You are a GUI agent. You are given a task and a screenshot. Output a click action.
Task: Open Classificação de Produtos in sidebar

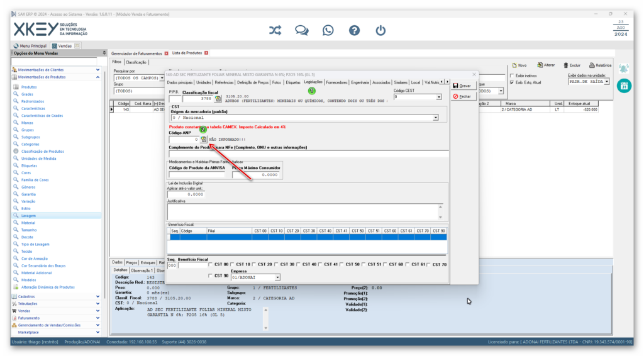coord(42,152)
